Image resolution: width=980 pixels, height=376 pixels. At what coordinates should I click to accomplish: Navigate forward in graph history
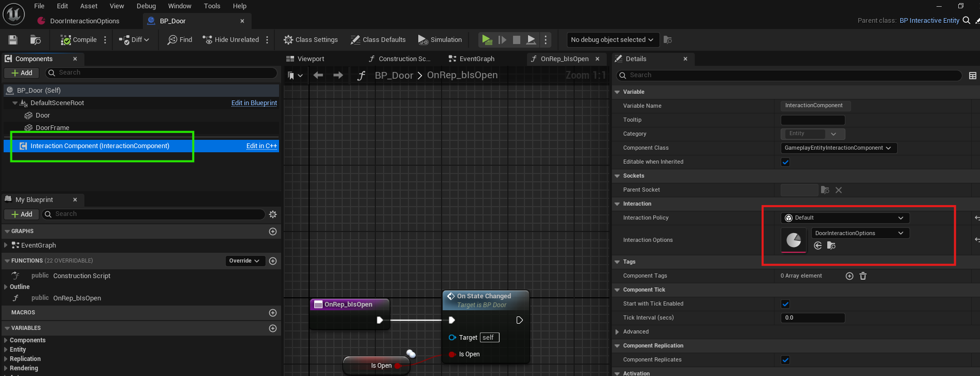click(338, 76)
